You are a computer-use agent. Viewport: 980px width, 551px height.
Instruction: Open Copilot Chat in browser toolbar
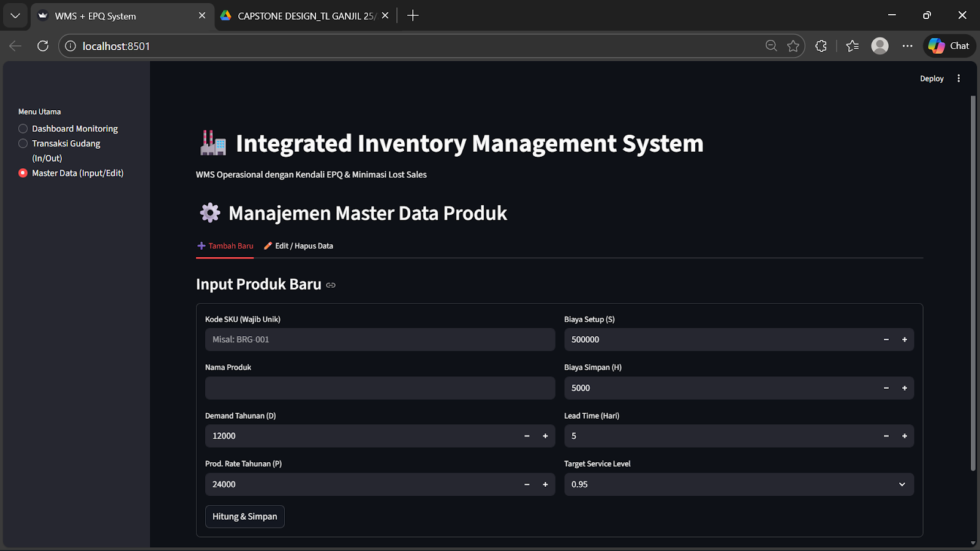click(949, 46)
